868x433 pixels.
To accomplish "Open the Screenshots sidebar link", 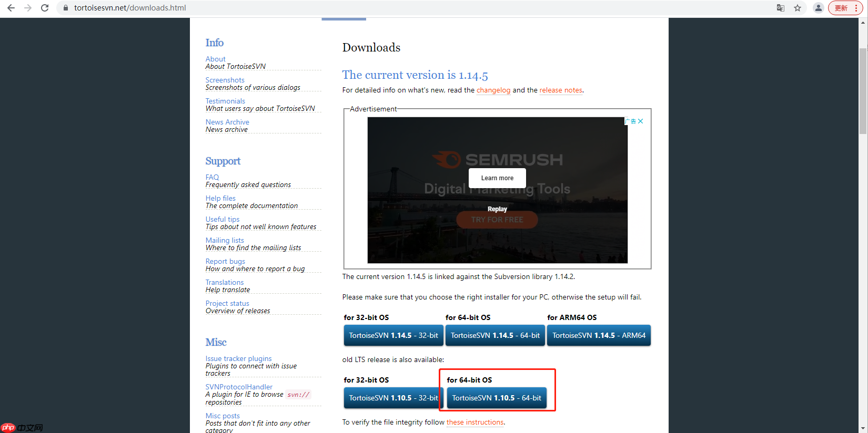I will pyautogui.click(x=225, y=80).
